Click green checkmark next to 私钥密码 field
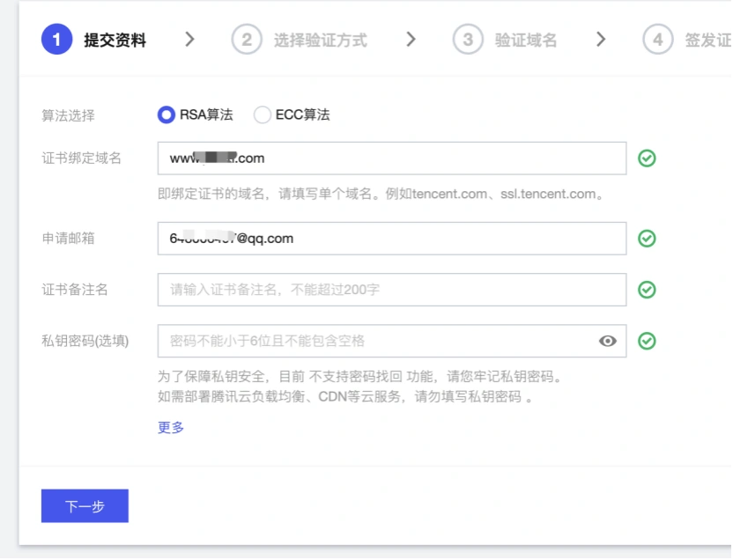 (647, 341)
